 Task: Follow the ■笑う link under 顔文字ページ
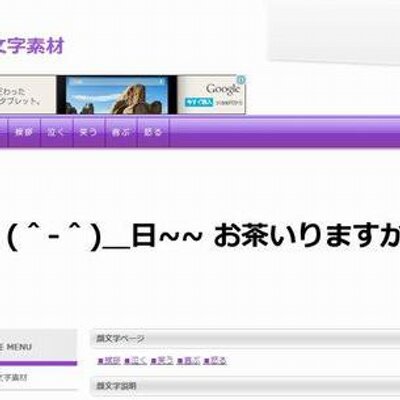click(162, 361)
